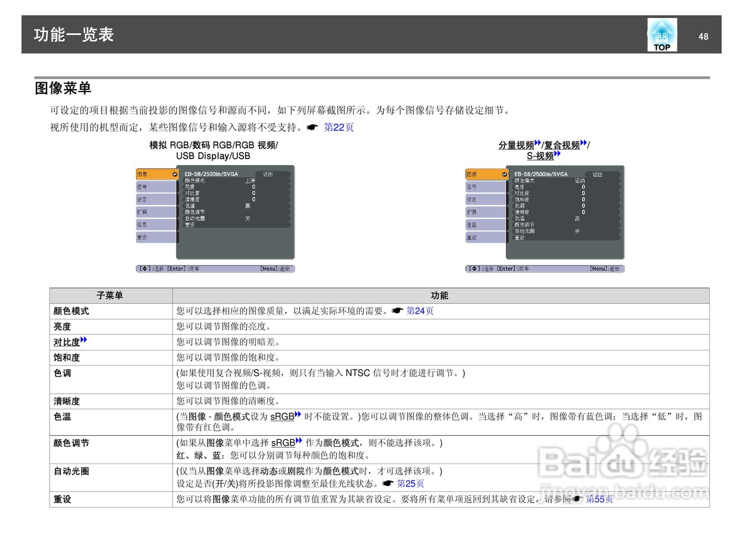Select 信息 tab in the 分量视频 menu screenshot
This screenshot has width=756, height=535.
coord(486,225)
